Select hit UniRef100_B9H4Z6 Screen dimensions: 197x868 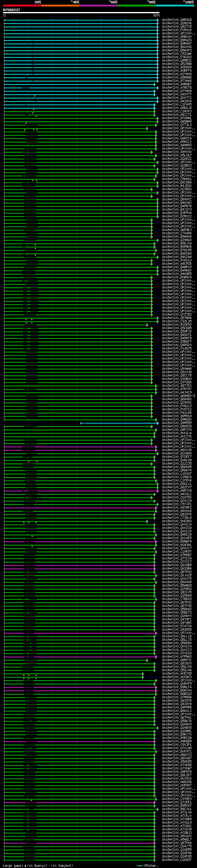pyautogui.click(x=177, y=40)
